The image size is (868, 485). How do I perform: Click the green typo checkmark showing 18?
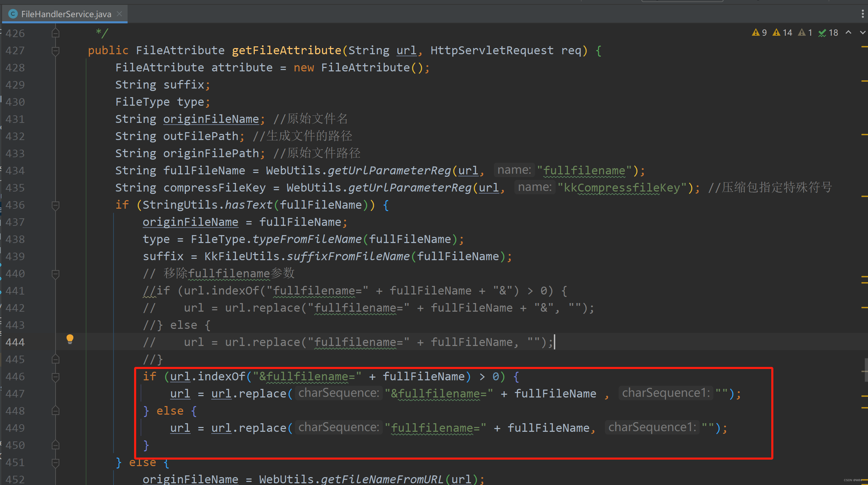pos(822,33)
